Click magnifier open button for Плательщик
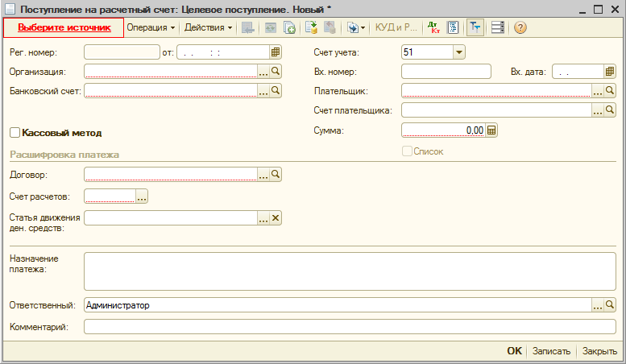 (x=610, y=91)
